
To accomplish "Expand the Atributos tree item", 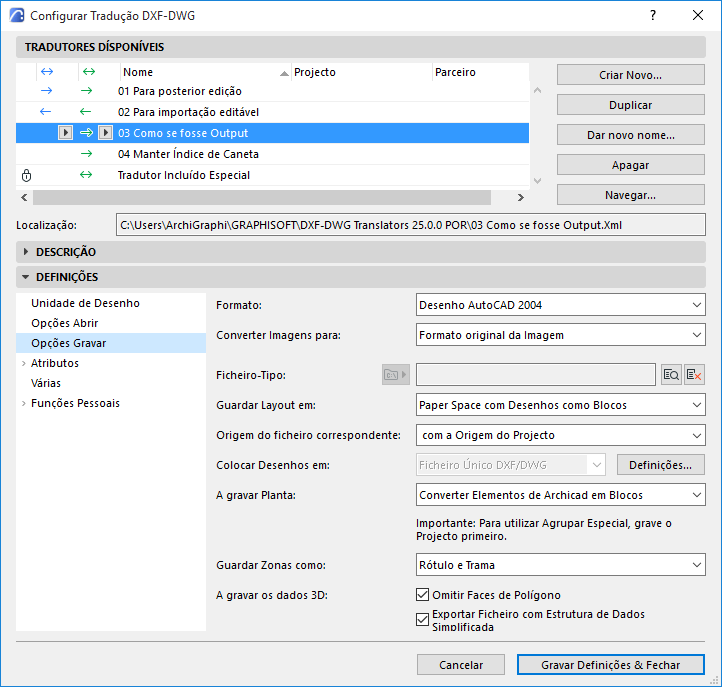I will click(x=23, y=363).
